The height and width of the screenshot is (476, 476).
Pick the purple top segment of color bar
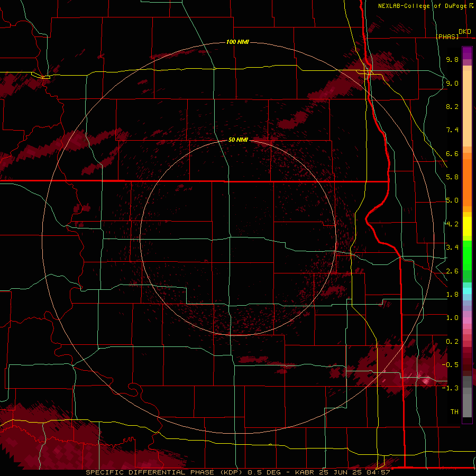[467, 53]
